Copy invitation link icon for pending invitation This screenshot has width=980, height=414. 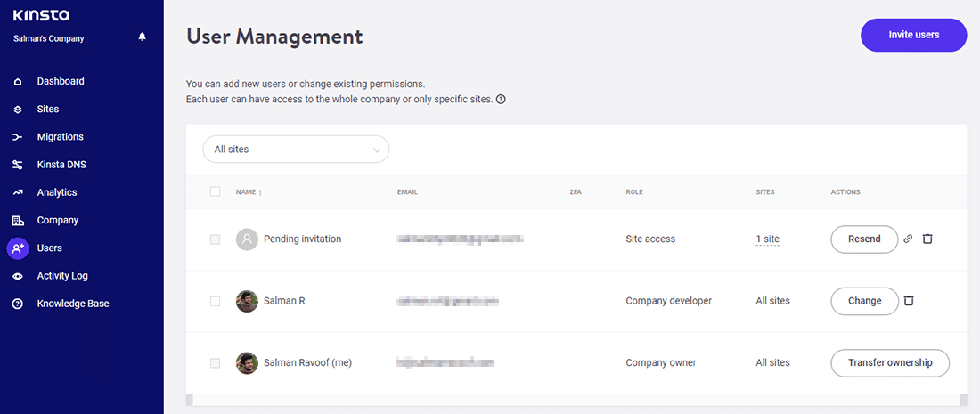908,239
